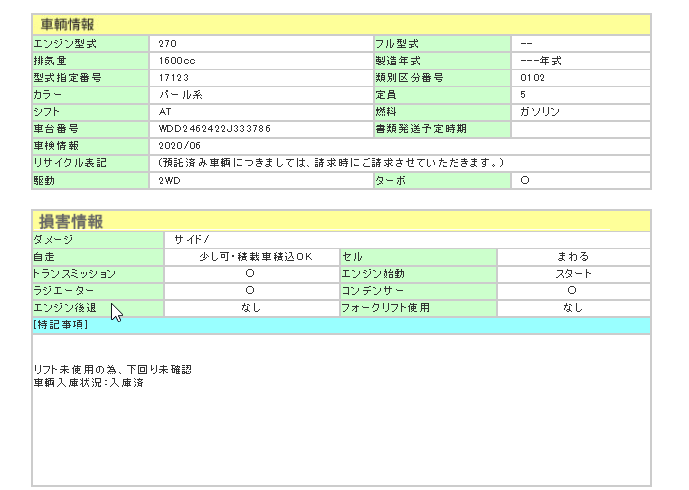This screenshot has height=490, width=689.
Task: Click the 車検情報 date 2020/06
Action: click(x=180, y=146)
